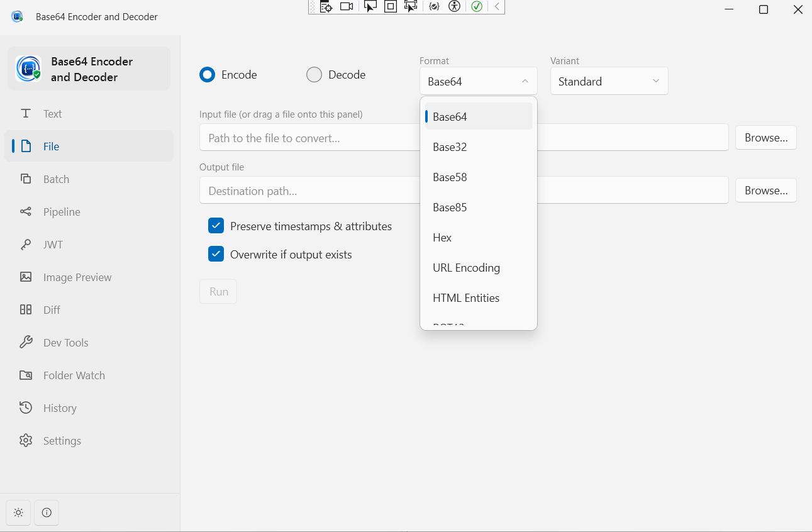Image resolution: width=812 pixels, height=532 pixels.
Task: Click the Destination path output field
Action: pyautogui.click(x=464, y=190)
